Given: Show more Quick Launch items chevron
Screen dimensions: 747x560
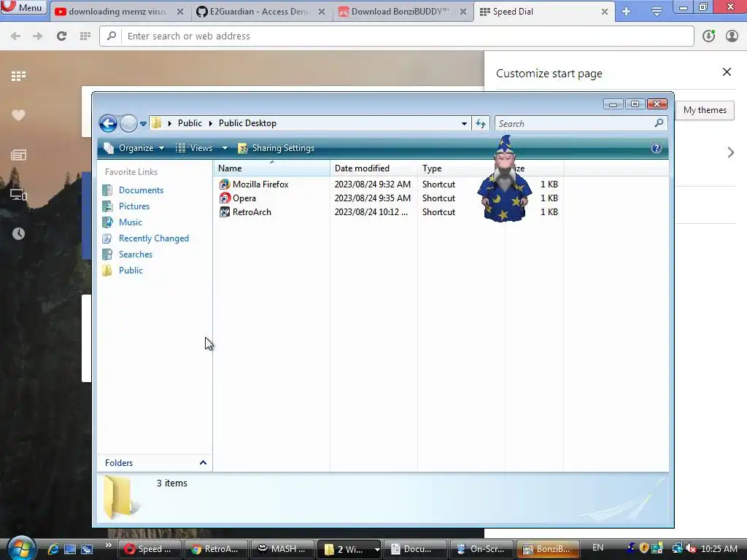Looking at the screenshot, I should pos(109,545).
